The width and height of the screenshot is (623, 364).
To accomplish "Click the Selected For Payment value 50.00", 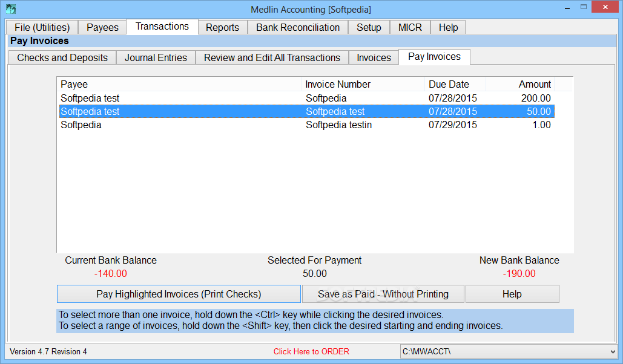I will [315, 273].
